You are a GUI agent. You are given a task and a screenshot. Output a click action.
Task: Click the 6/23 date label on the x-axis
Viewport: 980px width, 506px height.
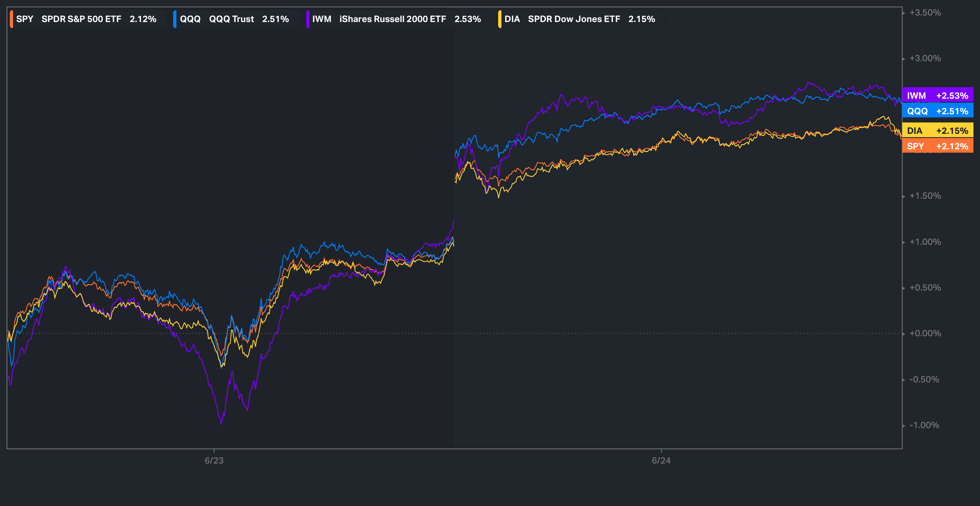pos(214,461)
